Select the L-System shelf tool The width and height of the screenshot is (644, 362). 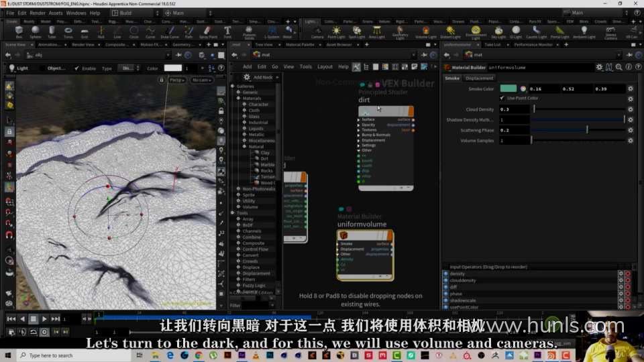click(272, 32)
